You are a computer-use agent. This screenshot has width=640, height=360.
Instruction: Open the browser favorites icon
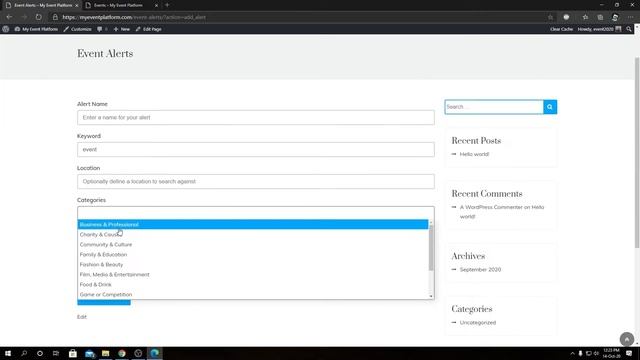[x=585, y=17]
